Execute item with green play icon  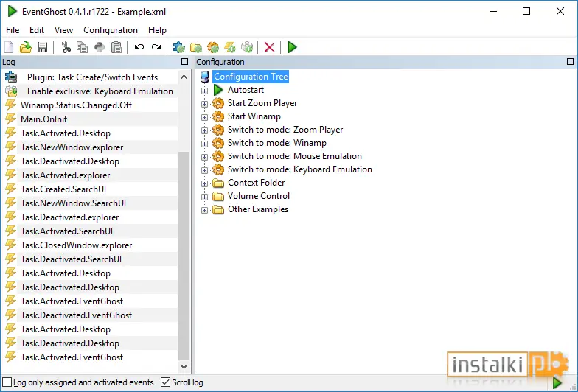click(x=292, y=47)
